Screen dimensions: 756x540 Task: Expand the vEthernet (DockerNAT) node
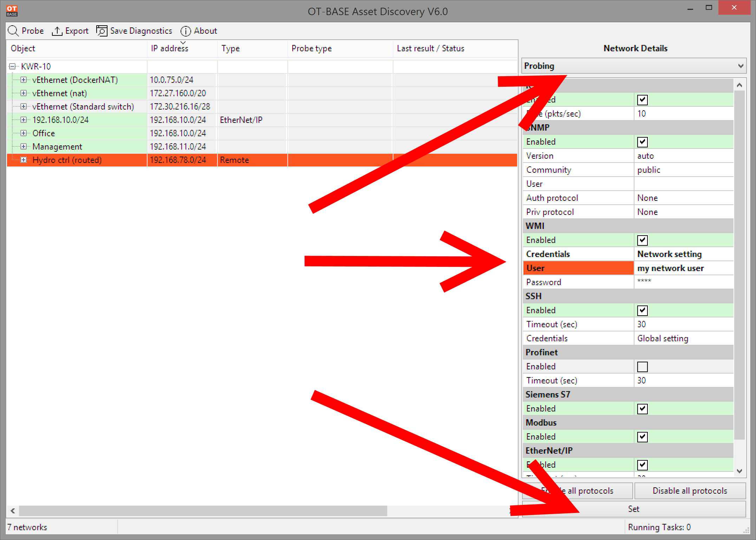[x=24, y=80]
